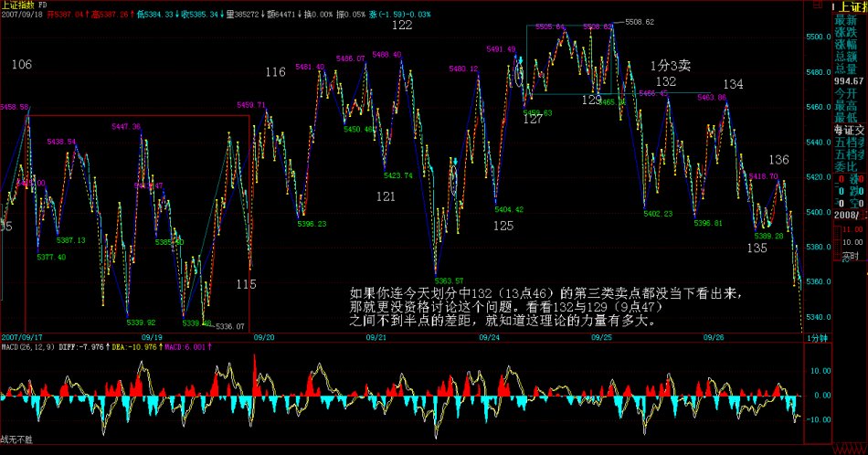Image resolution: width=868 pixels, height=455 pixels.
Task: Click segment label 134 on chart
Action: coord(733,84)
